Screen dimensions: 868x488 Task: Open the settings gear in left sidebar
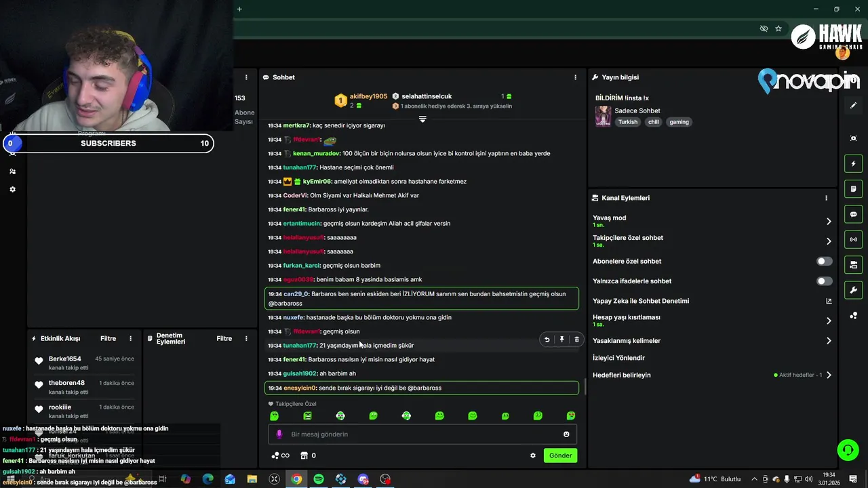(x=12, y=190)
